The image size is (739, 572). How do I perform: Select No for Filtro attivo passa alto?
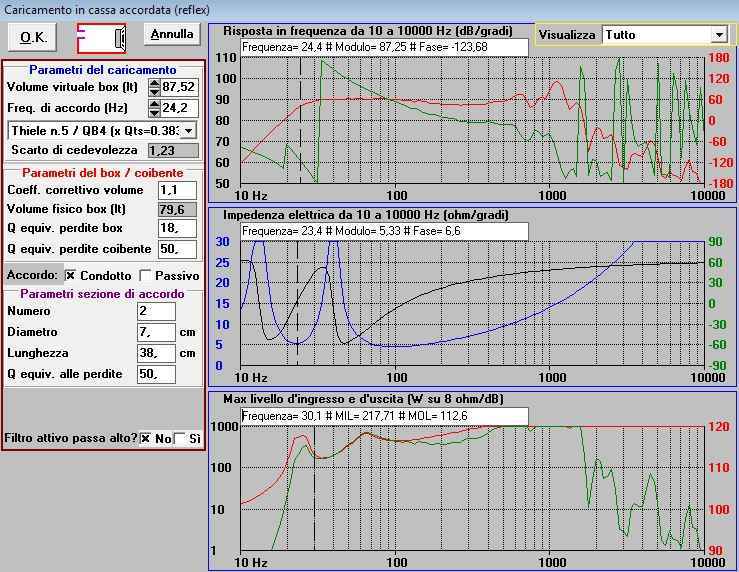pos(146,439)
